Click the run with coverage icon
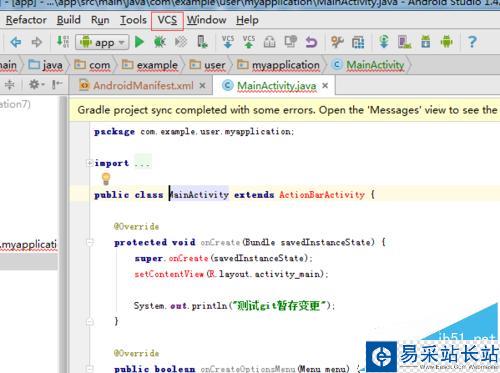 (x=181, y=42)
